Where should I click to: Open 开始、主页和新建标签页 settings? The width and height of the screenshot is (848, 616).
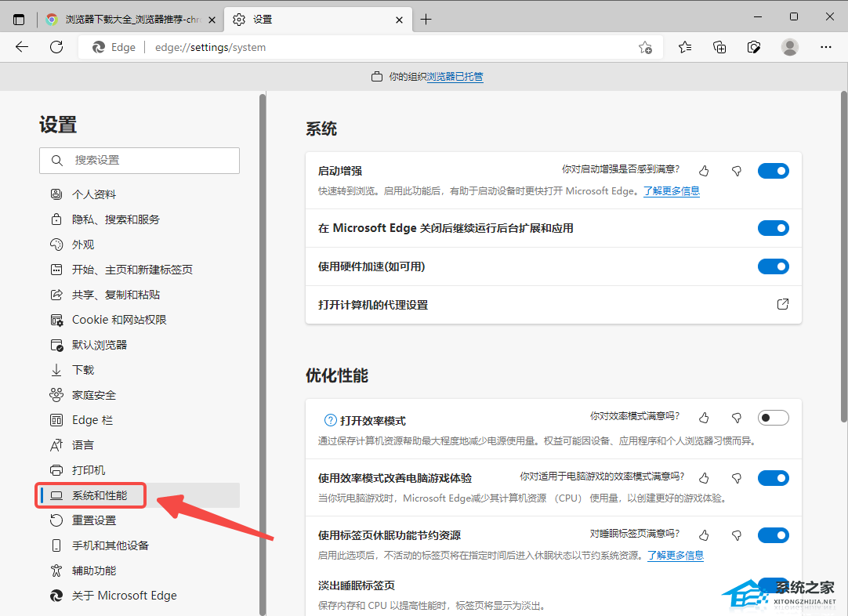point(140,270)
